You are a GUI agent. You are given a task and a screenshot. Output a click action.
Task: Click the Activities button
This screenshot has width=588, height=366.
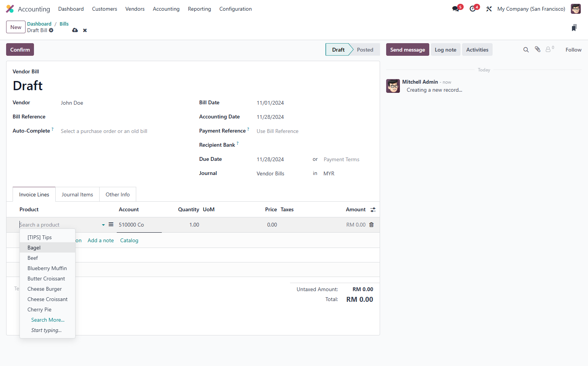477,50
